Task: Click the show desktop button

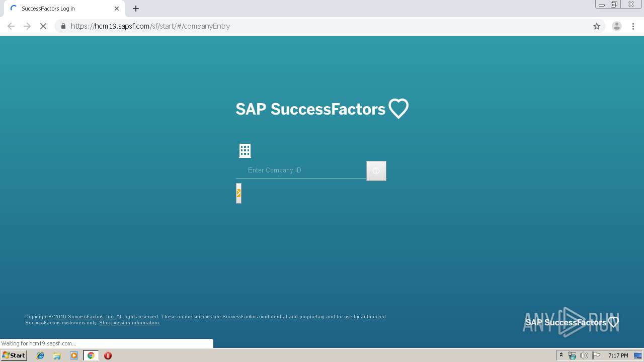Action: coord(638,355)
